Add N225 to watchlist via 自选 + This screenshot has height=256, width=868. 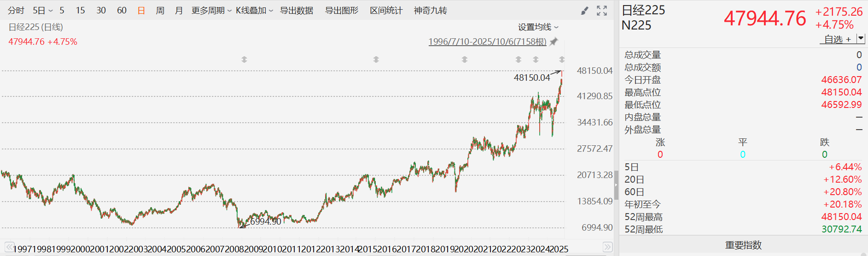(x=838, y=39)
